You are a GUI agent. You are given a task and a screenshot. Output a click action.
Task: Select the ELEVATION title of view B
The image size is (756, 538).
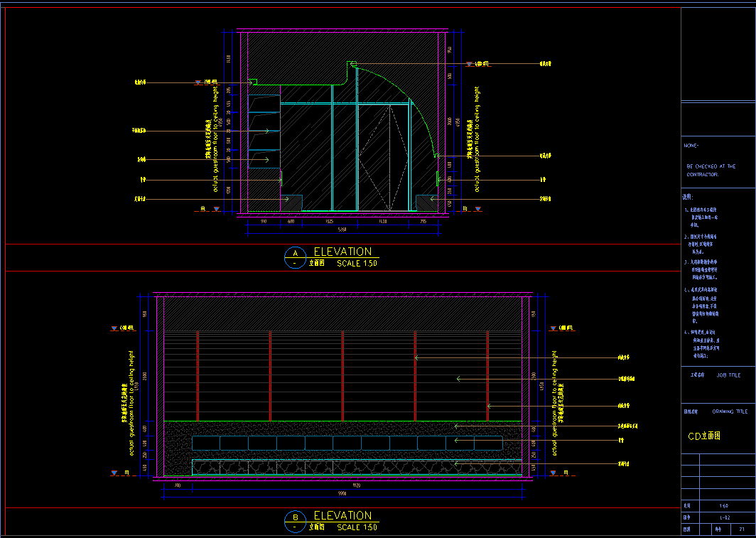point(342,515)
